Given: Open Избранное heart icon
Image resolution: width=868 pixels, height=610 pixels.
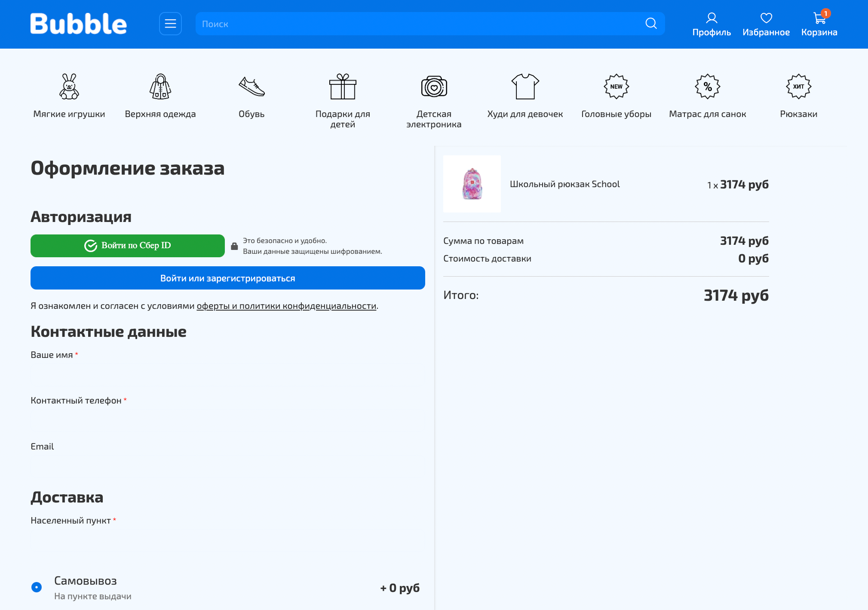Looking at the screenshot, I should point(766,18).
